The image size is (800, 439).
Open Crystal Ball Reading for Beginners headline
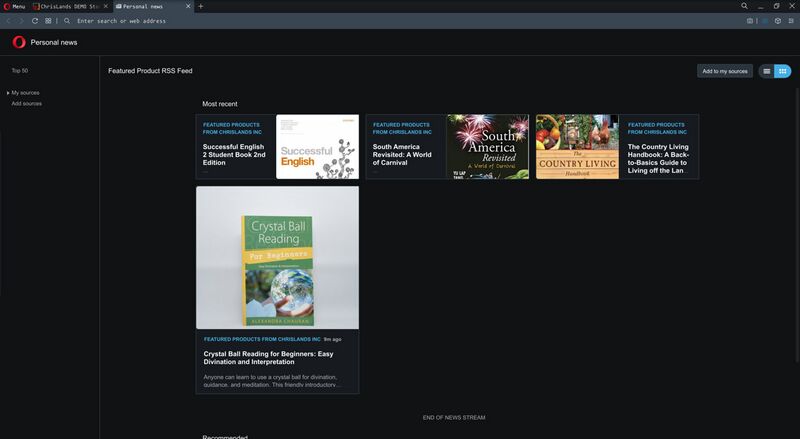(268, 358)
